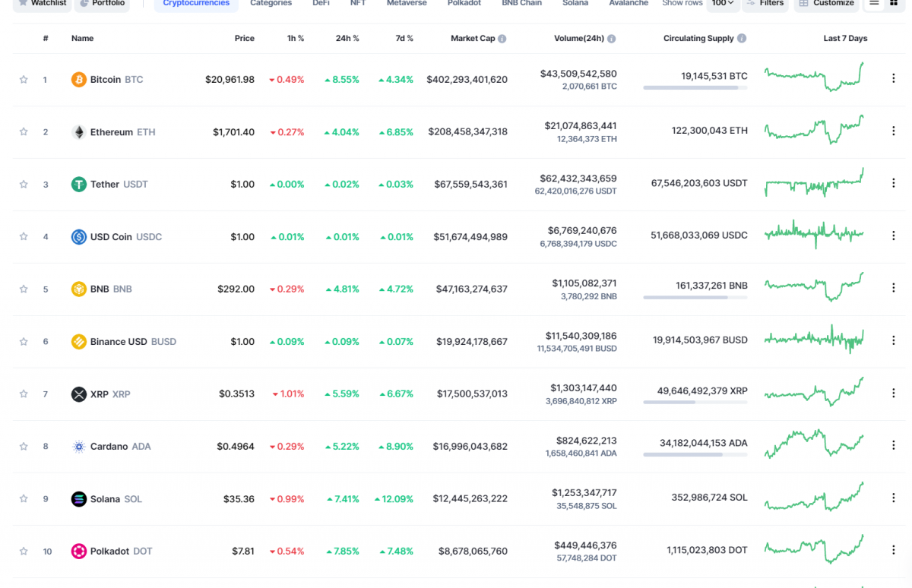Open the Filters button
912x588 pixels.
pos(765,4)
